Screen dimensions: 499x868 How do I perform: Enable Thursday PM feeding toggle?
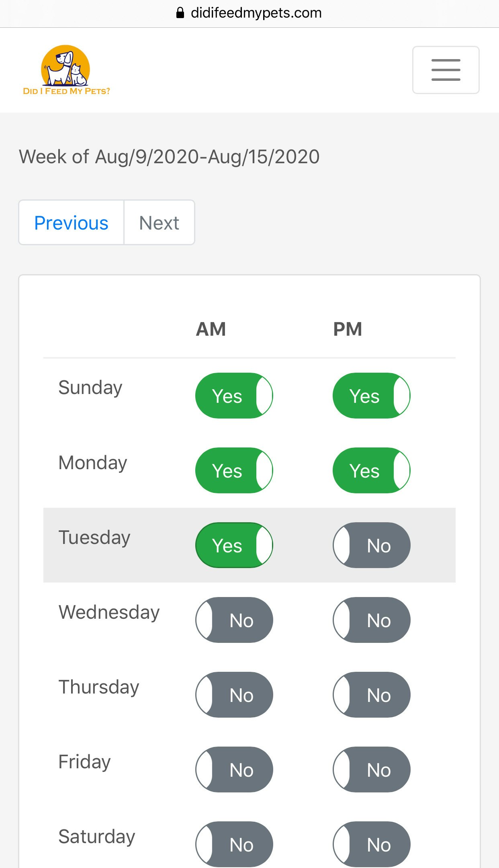(x=371, y=695)
